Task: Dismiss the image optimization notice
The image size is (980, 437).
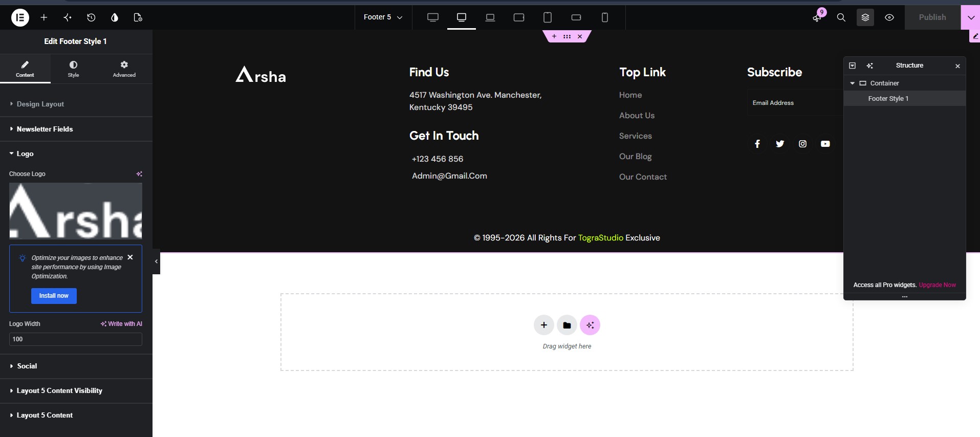Action: (x=130, y=257)
